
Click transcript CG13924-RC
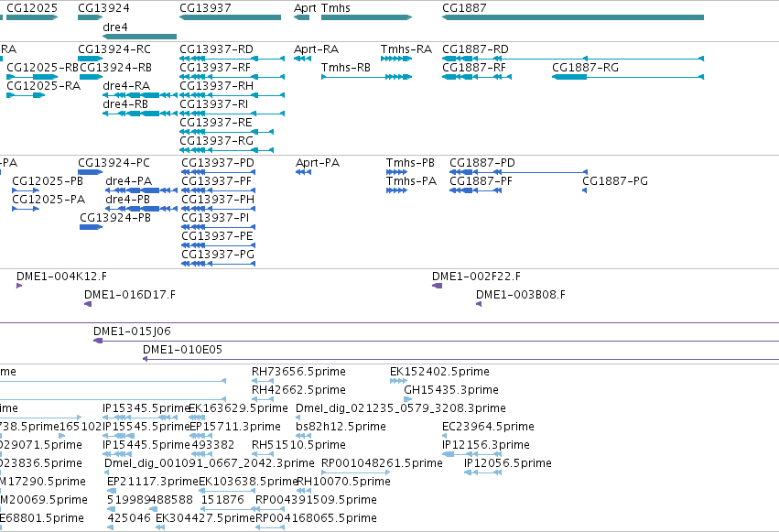tap(90, 59)
